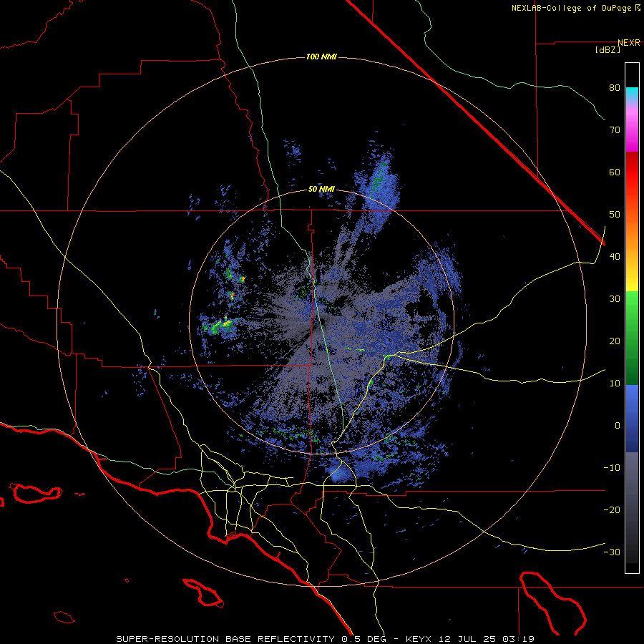Viewport: 644px width, 644px height.
Task: Click the [dBZ] unit label
Action: click(608, 50)
